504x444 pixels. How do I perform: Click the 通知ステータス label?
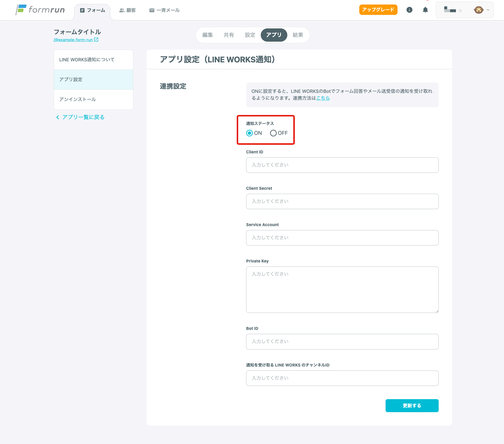pos(260,123)
